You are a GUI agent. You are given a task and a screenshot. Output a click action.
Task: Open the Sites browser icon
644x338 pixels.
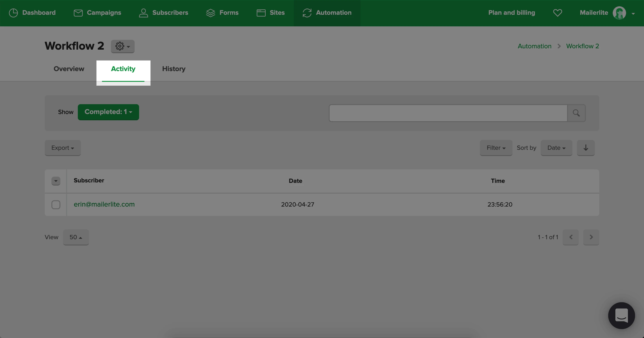261,13
